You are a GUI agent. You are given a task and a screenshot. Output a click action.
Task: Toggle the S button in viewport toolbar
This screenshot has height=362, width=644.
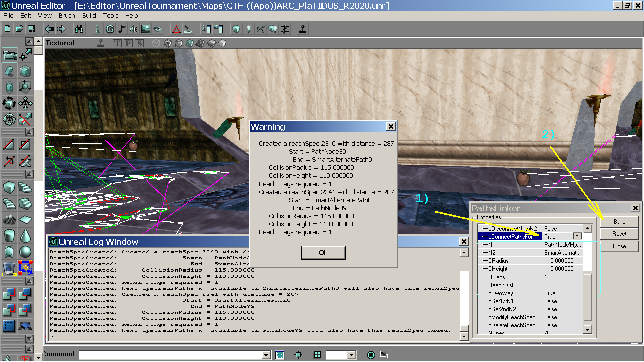tap(139, 43)
